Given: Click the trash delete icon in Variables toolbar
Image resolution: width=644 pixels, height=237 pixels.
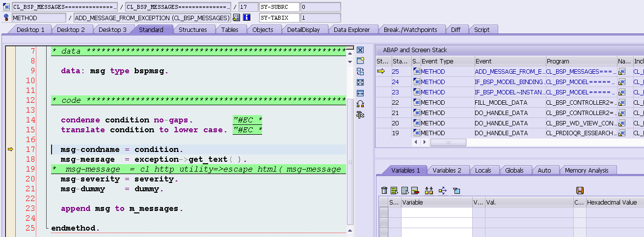Looking at the screenshot, I should click(x=384, y=190).
